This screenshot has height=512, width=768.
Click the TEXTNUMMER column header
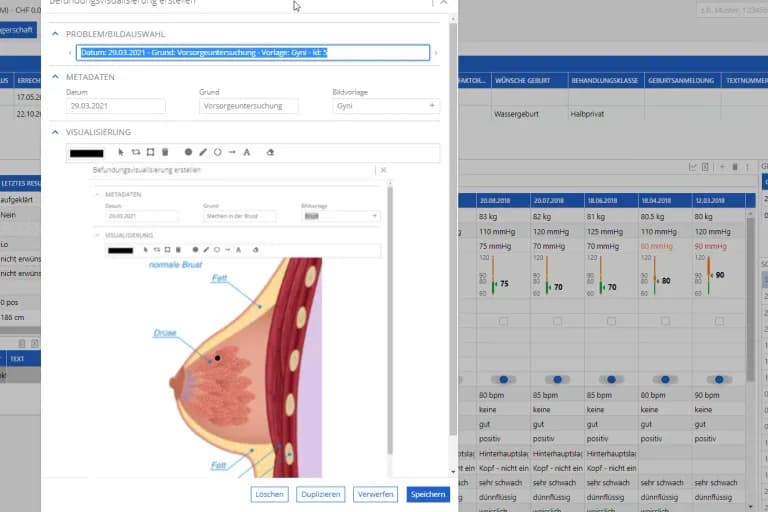(745, 80)
